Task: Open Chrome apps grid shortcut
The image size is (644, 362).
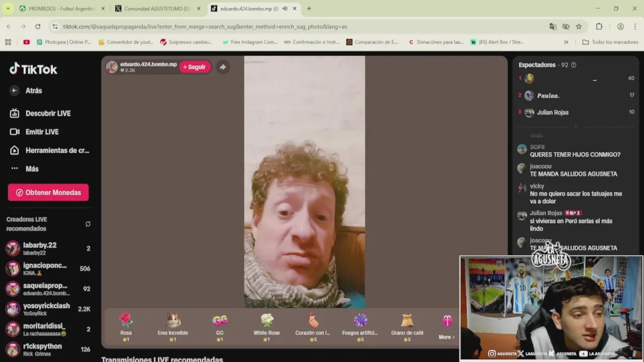Action: [x=8, y=42]
